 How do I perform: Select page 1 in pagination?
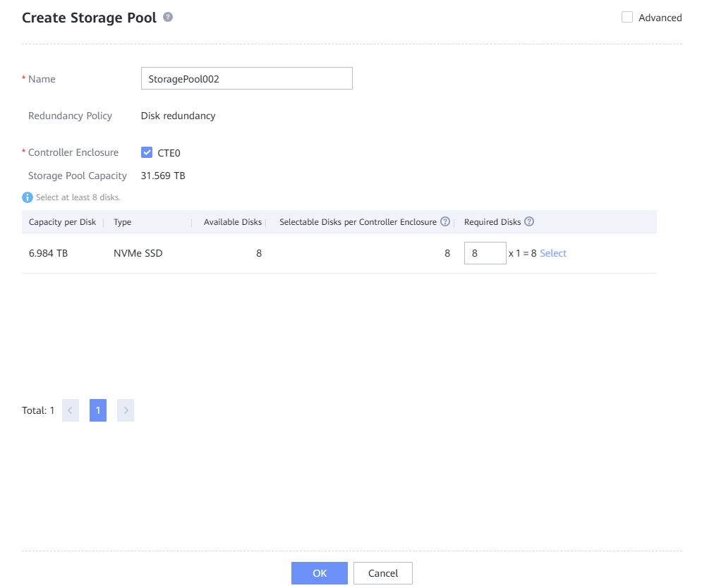[x=98, y=410]
